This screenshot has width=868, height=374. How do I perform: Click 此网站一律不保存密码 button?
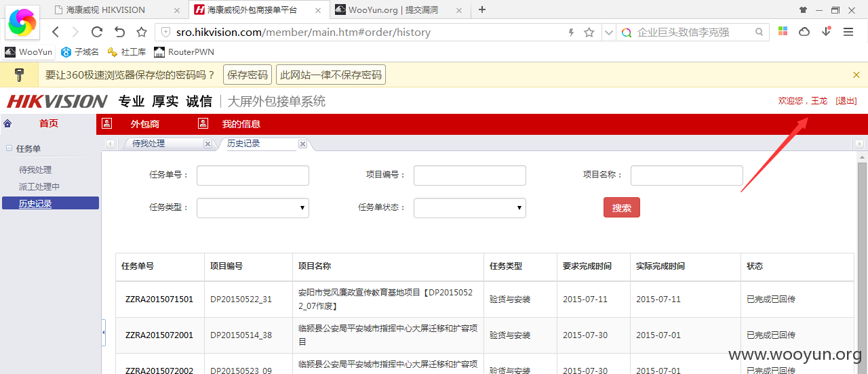coord(331,75)
